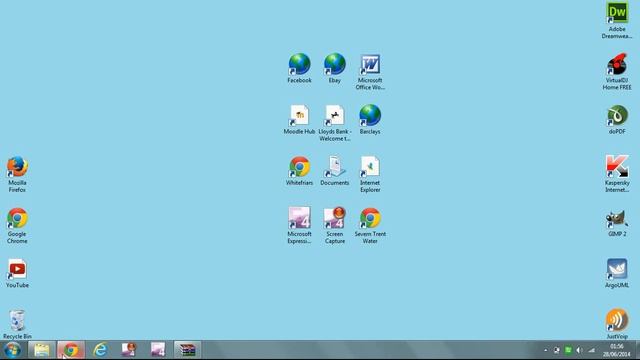Open the Recycle Bin

pyautogui.click(x=17, y=324)
